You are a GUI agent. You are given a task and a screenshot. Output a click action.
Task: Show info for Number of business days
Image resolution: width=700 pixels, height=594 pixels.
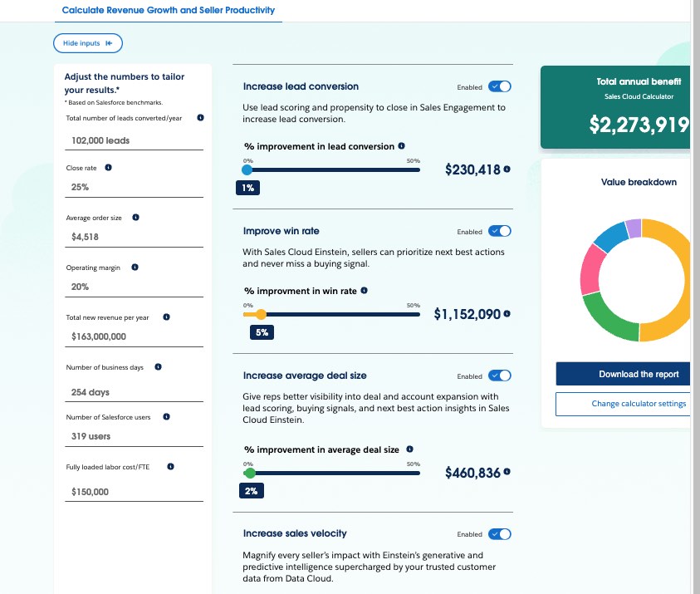[x=158, y=367]
